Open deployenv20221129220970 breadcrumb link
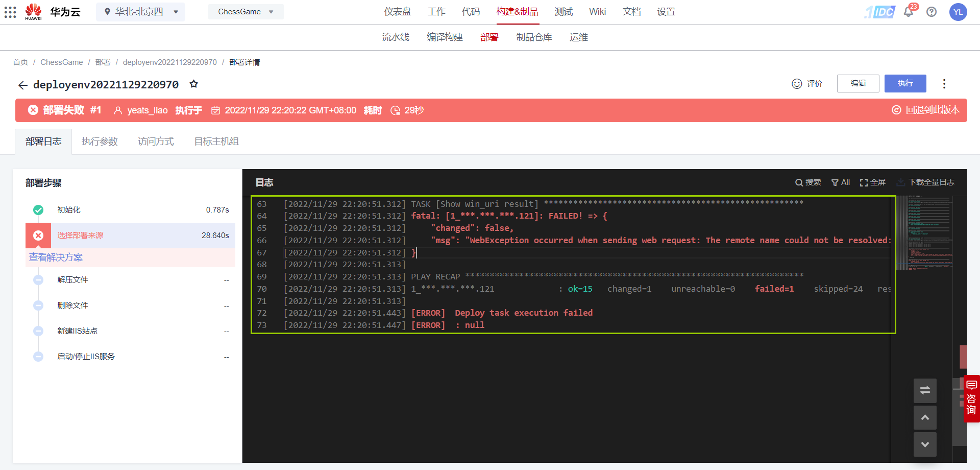The width and height of the screenshot is (980, 470). click(169, 62)
